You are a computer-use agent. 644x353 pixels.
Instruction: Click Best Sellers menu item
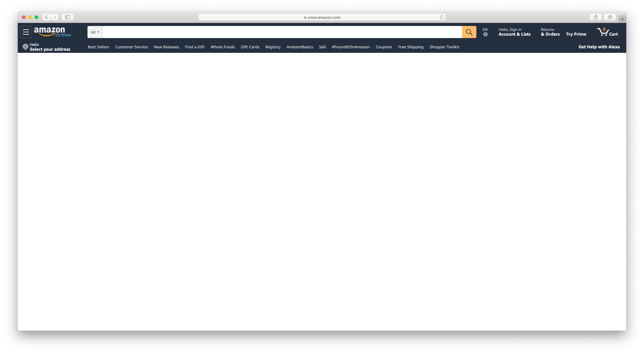point(99,47)
